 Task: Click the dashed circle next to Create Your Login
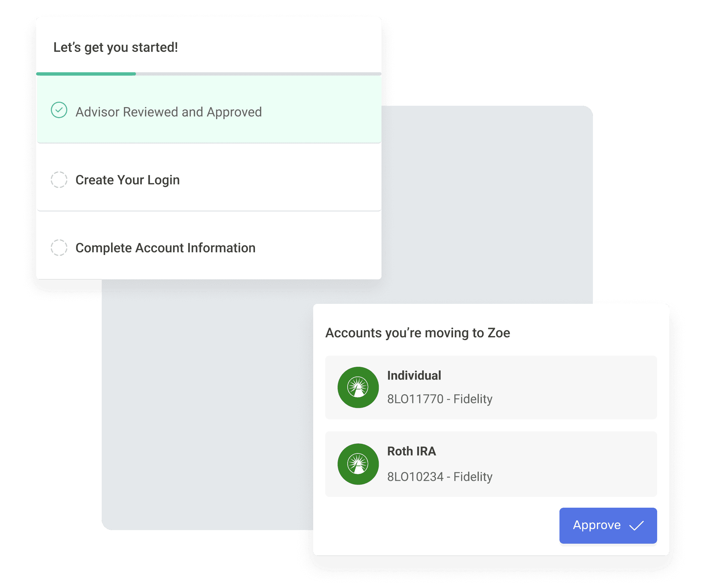[59, 180]
